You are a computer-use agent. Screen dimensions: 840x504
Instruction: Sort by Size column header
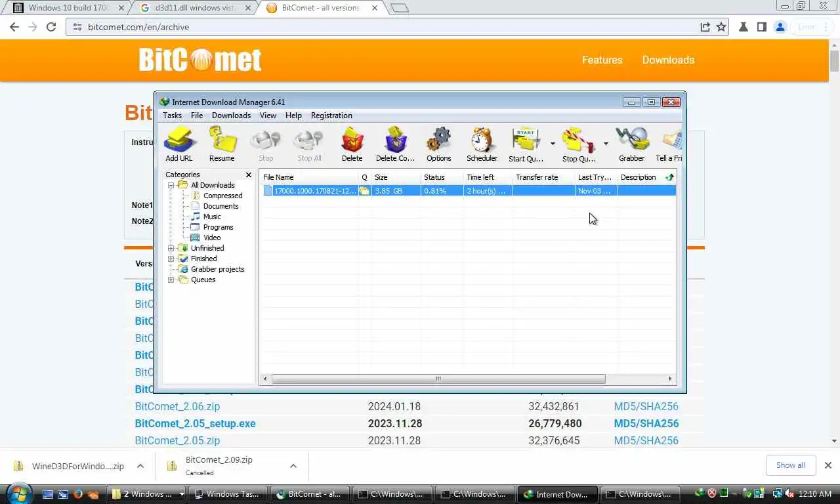[x=396, y=177]
